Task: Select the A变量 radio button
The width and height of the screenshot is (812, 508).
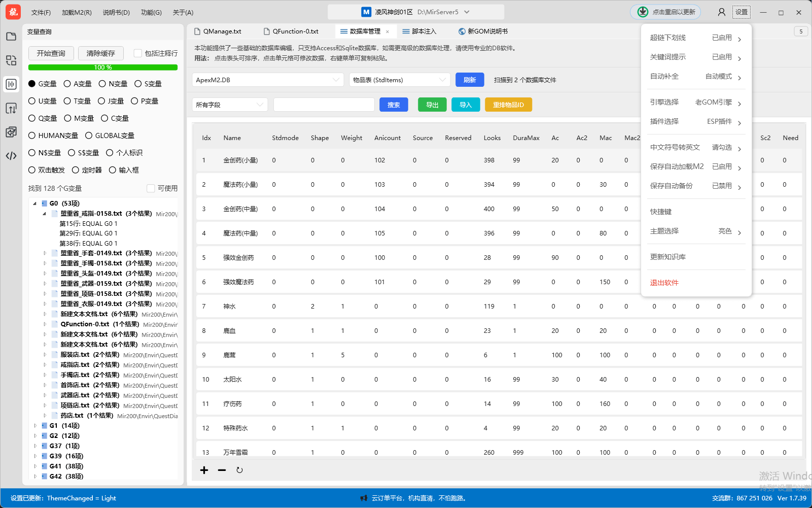Action: (67, 84)
